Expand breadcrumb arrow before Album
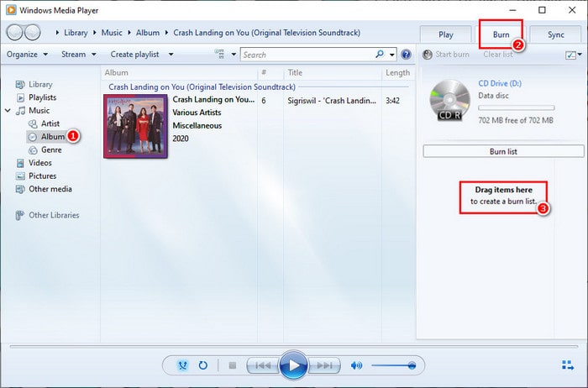Viewport: 588px width, 388px height. (x=129, y=33)
